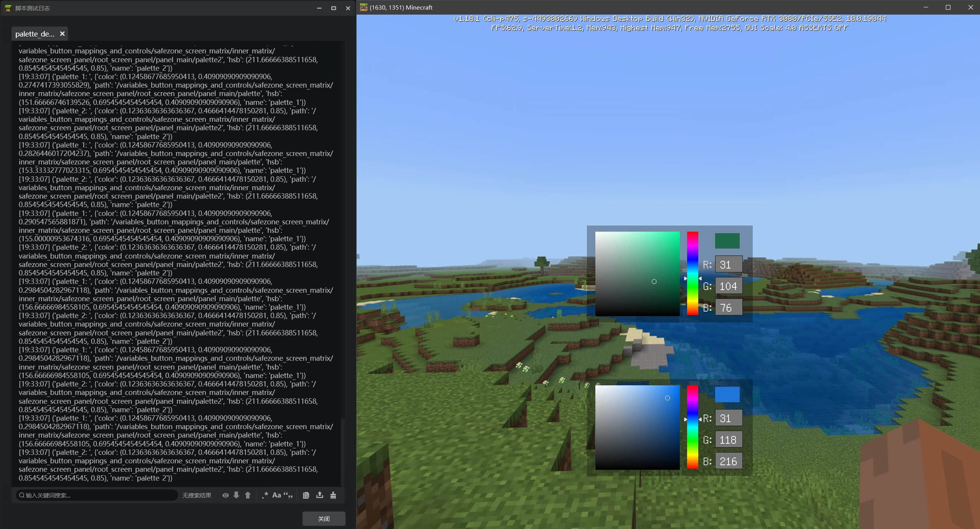Click the Minecraft debug version text line
The image size is (980, 529).
669,18
